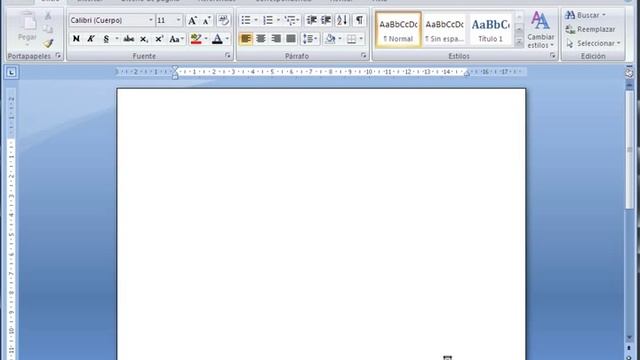Open the Párrafo dialog launcher
Screen dimensions: 640x360
click(364, 56)
